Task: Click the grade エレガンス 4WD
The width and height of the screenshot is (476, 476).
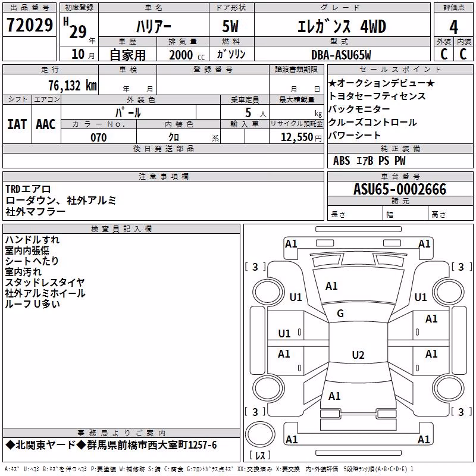Action: tap(342, 27)
